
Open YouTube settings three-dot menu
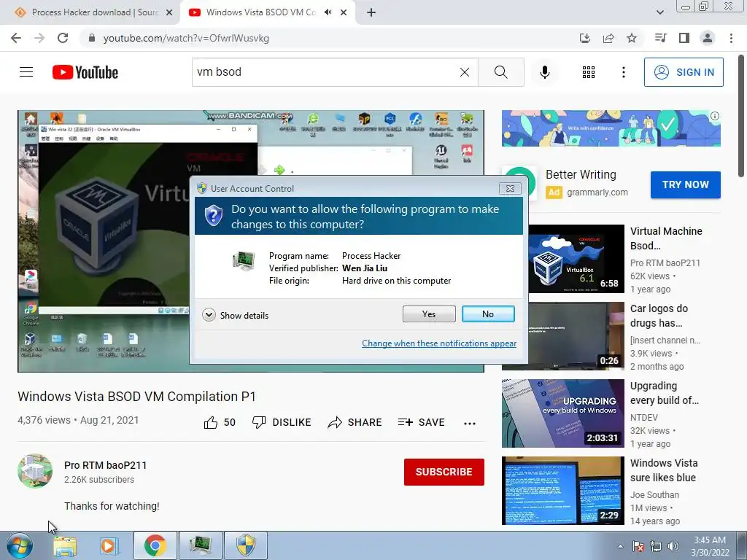(623, 72)
